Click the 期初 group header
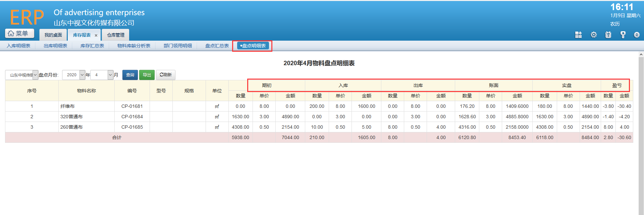644x215 pixels. [267, 85]
